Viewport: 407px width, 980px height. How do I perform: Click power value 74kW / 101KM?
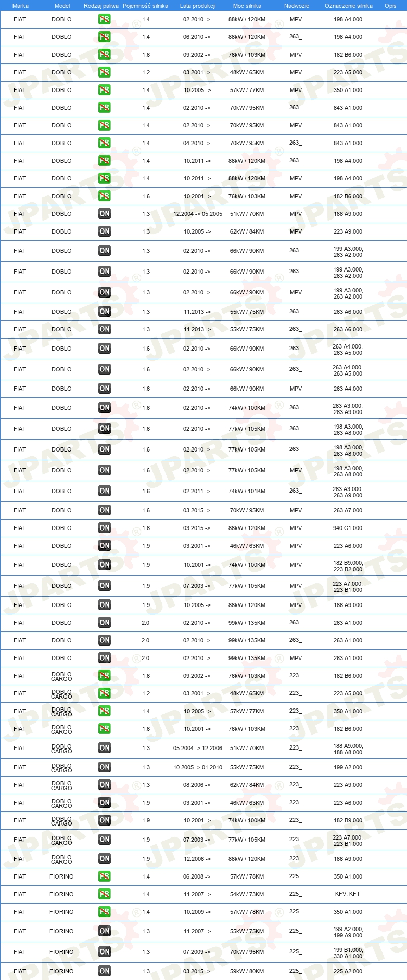point(247,491)
